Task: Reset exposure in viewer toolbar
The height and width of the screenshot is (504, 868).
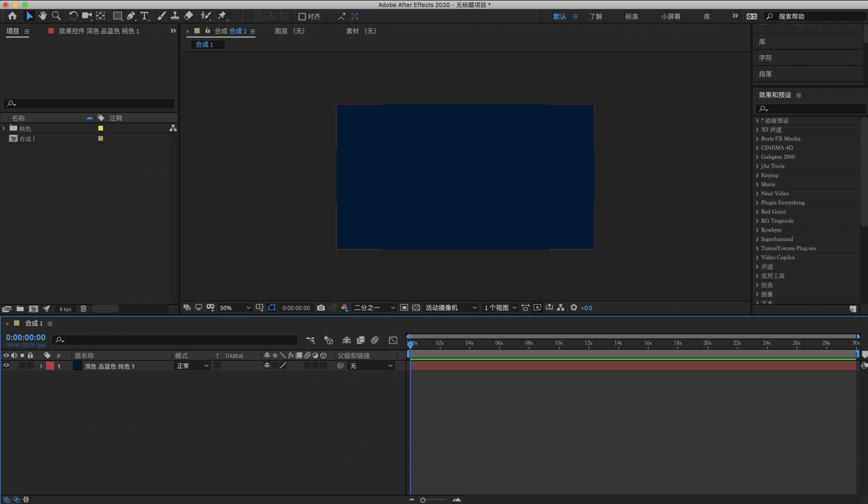Action: (x=574, y=308)
